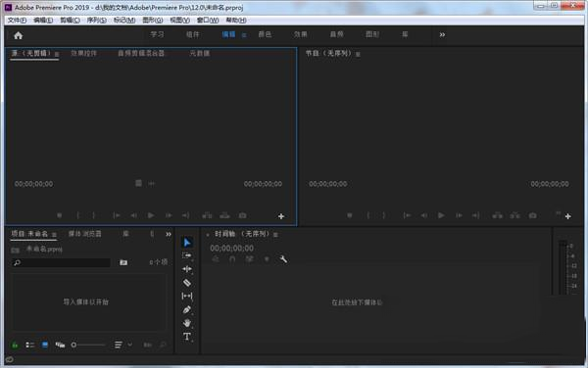Click the new bin folder icon beside search
The width and height of the screenshot is (588, 368).
(123, 262)
